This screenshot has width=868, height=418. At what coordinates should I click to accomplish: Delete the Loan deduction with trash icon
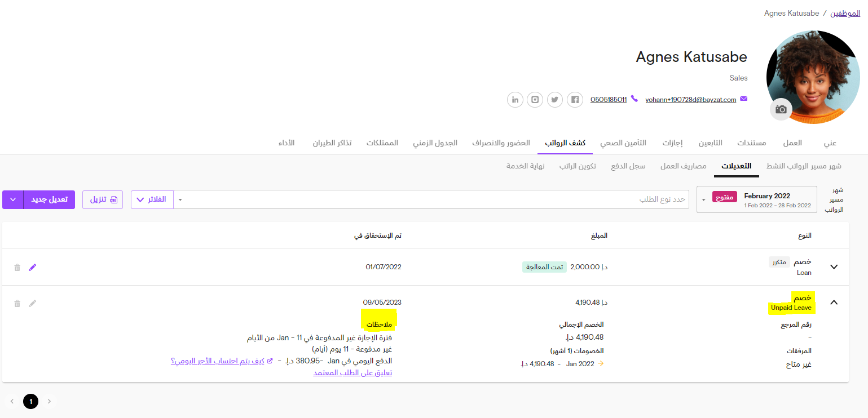point(17,267)
